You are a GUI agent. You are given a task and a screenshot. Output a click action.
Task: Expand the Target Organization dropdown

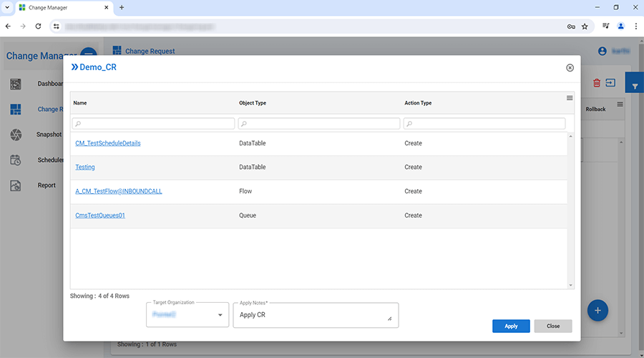[x=220, y=315]
